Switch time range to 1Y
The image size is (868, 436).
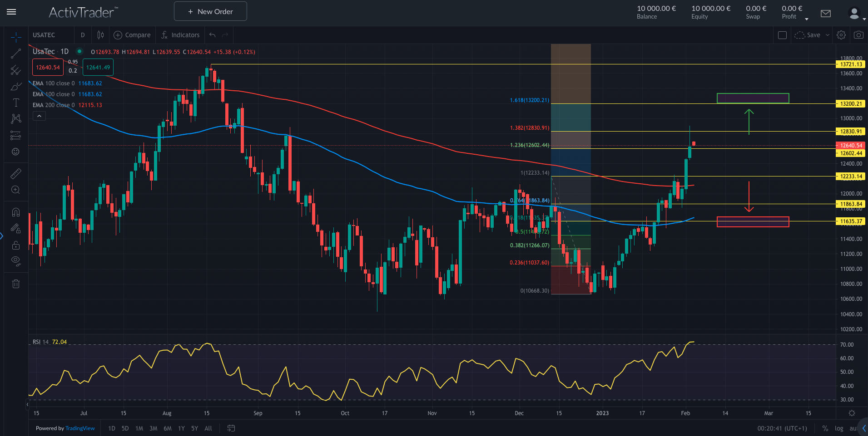(x=181, y=428)
